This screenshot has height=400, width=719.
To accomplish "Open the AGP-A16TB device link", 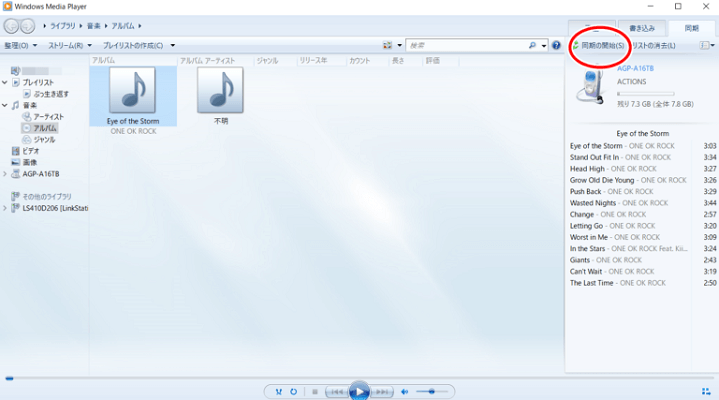I will tap(635, 68).
